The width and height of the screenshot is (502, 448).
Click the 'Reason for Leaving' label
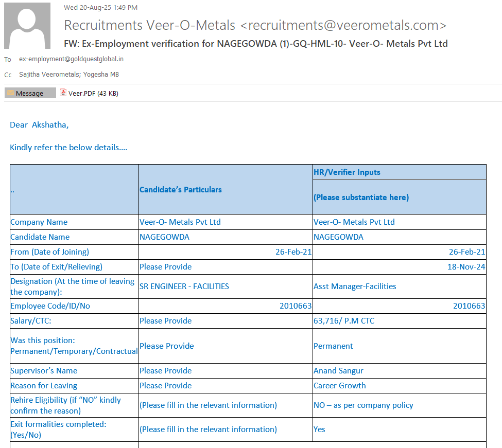(x=44, y=386)
